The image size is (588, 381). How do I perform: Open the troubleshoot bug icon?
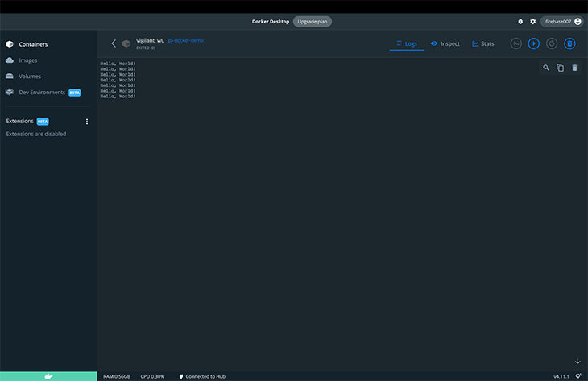coord(520,22)
